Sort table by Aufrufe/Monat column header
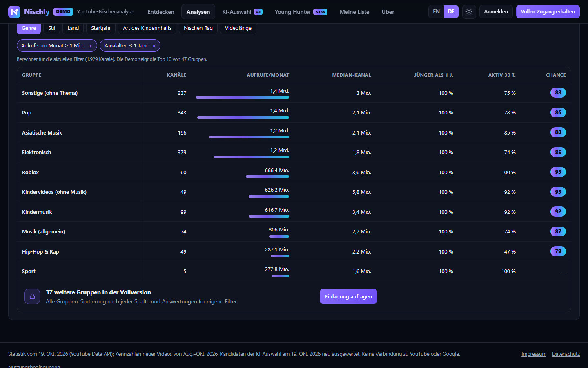The width and height of the screenshot is (588, 368). click(x=268, y=75)
